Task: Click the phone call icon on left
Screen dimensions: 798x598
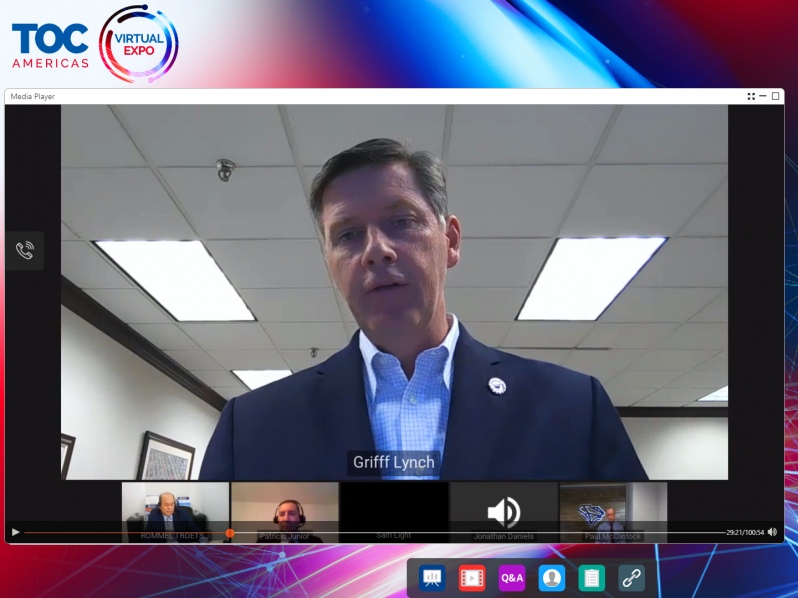Action: pos(24,250)
